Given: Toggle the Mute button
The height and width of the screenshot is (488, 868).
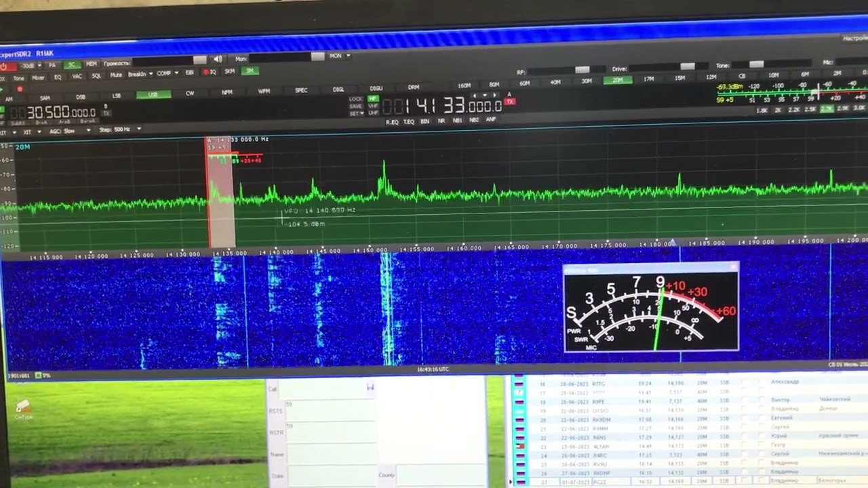Looking at the screenshot, I should tap(116, 75).
